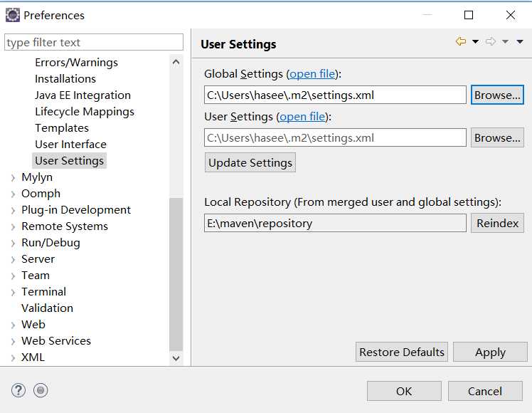Cancel the Preferences dialog
Image resolution: width=532 pixels, height=413 pixels.
coord(485,391)
